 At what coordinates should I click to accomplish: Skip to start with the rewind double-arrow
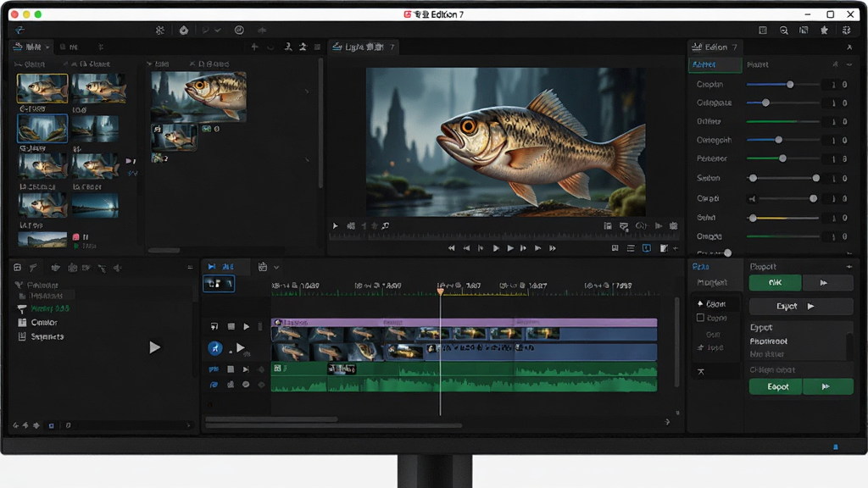point(451,248)
